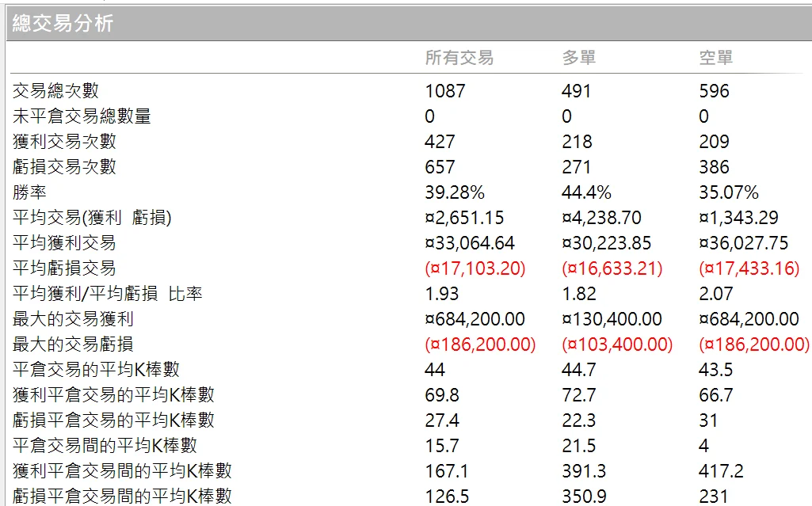Click the 交易總次數 row label
This screenshot has width=812, height=506.
(55, 90)
